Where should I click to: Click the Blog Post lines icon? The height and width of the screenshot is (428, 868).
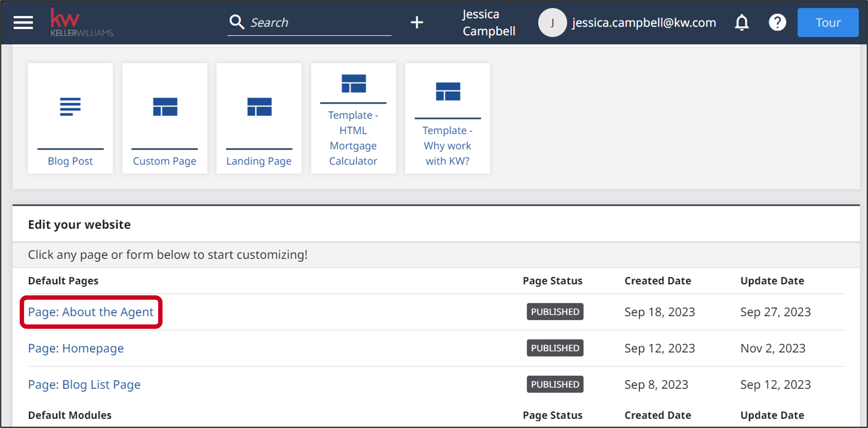point(70,107)
